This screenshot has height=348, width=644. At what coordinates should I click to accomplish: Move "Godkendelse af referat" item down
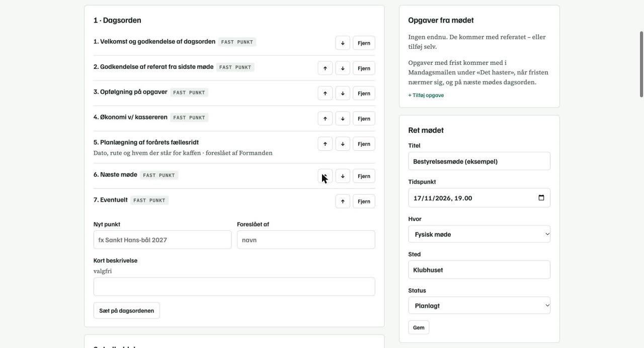click(x=343, y=68)
